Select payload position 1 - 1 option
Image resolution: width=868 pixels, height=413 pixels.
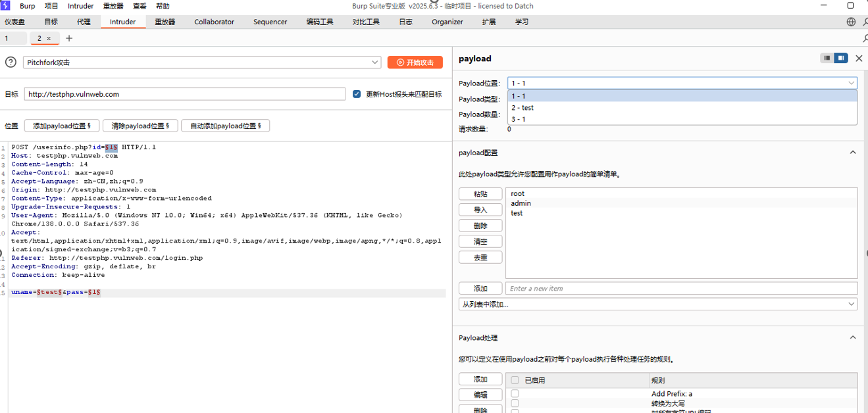click(682, 96)
